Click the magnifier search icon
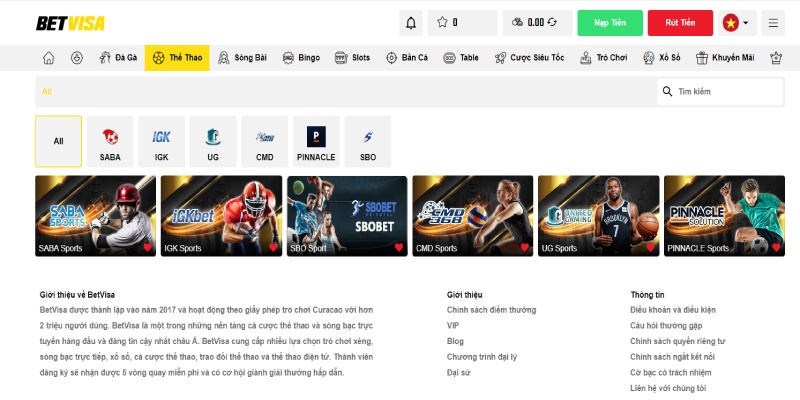This screenshot has width=800, height=400. (x=667, y=91)
